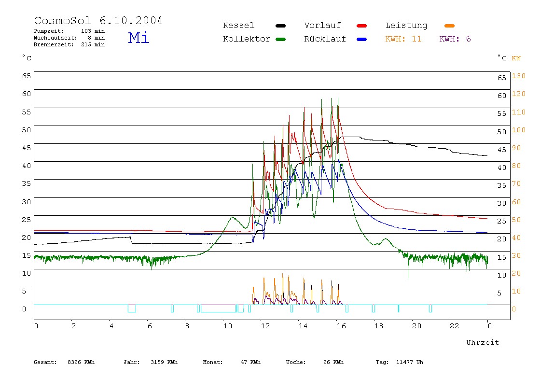The height and width of the screenshot is (392, 554).
Task: Click the orange 70 KW axis tick
Action: coord(516,183)
